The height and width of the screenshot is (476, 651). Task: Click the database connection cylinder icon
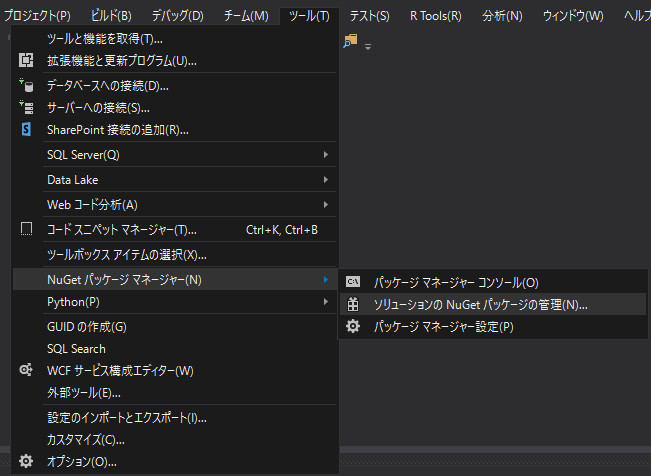(26, 85)
